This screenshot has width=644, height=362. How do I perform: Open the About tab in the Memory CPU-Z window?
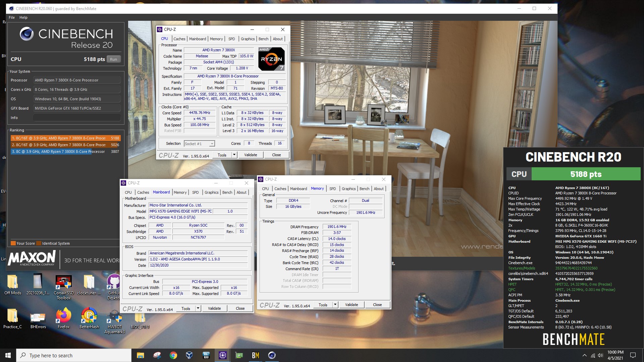point(379,189)
